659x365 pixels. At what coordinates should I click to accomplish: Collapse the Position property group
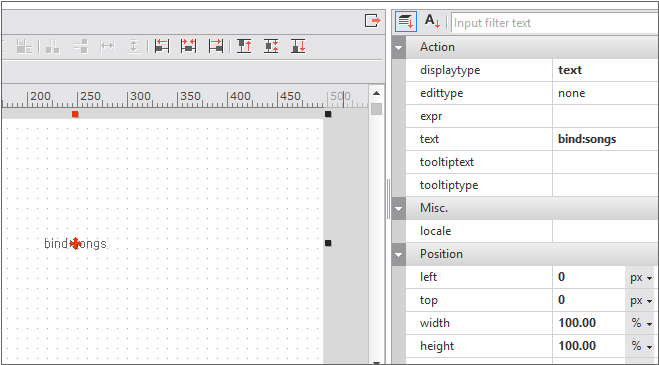click(x=398, y=254)
